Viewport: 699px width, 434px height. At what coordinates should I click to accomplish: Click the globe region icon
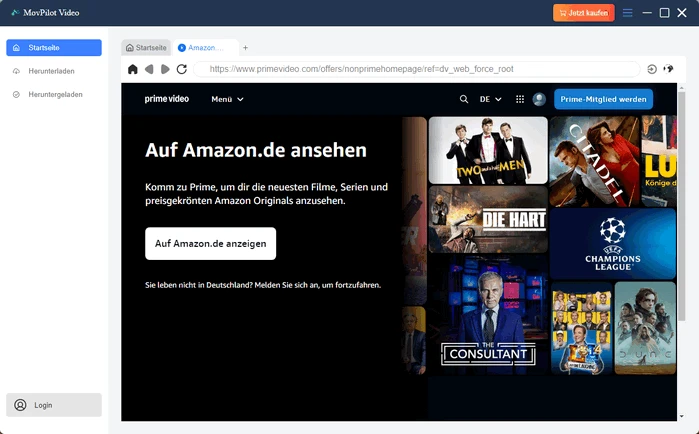(668, 69)
